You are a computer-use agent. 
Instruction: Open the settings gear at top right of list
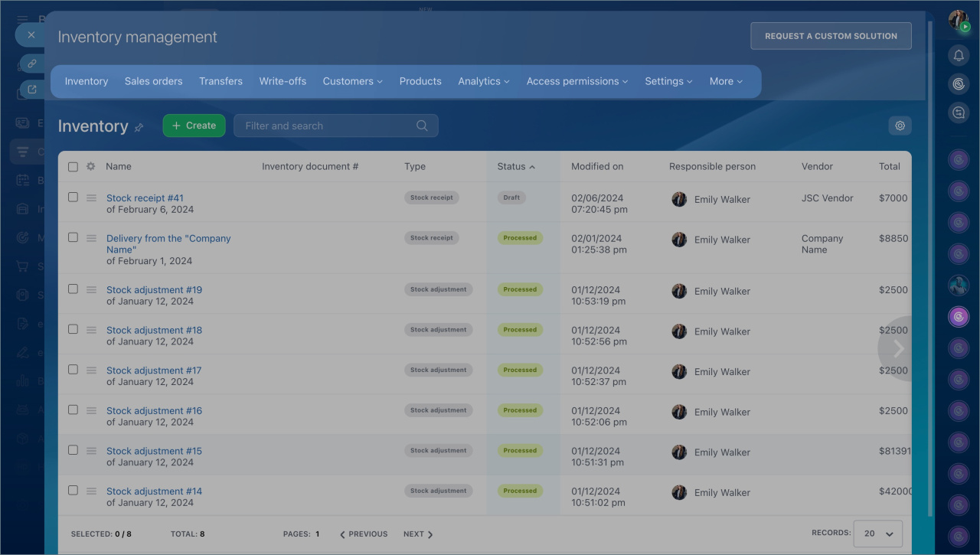[x=900, y=126]
